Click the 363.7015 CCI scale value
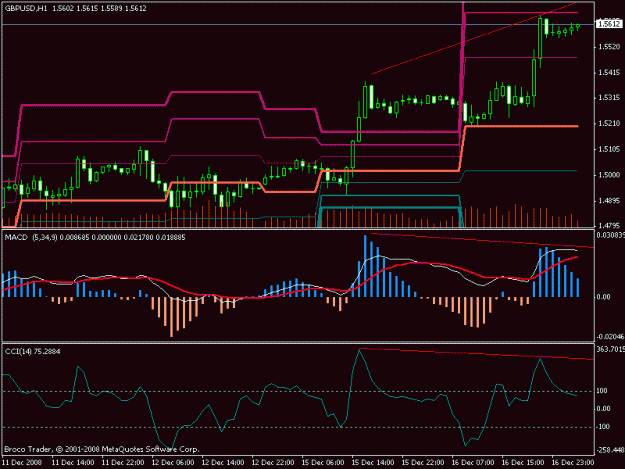625x469 pixels. click(x=610, y=349)
